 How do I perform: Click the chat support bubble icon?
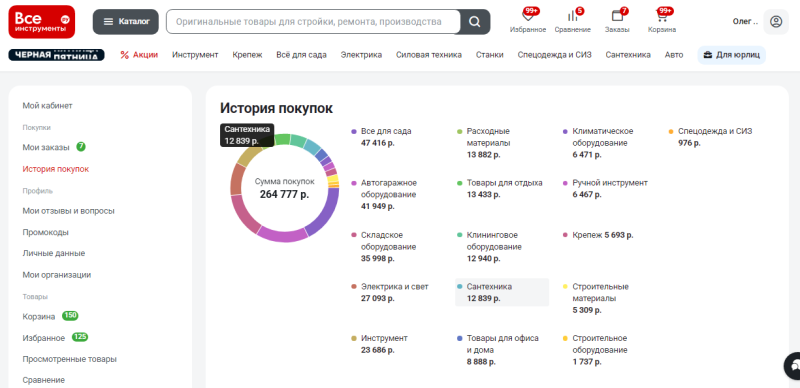click(x=794, y=366)
